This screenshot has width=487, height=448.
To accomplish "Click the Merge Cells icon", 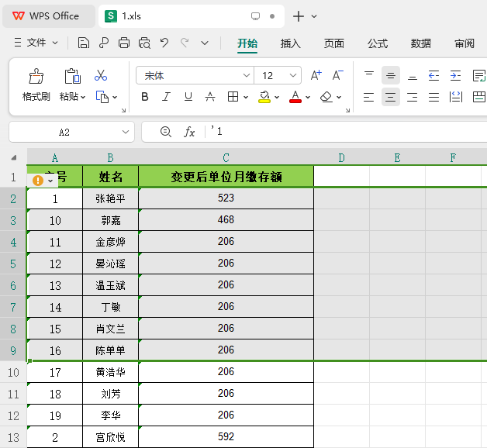I will 479,97.
